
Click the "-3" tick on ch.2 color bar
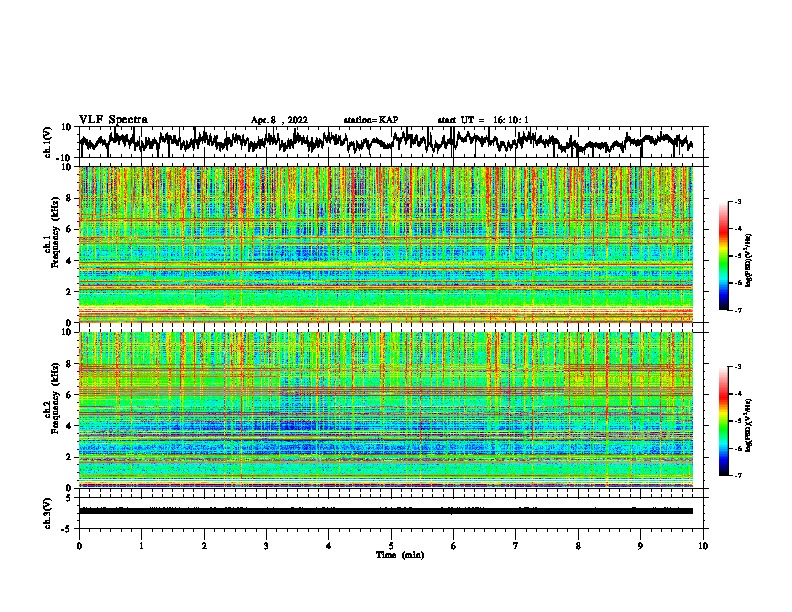[x=737, y=367]
